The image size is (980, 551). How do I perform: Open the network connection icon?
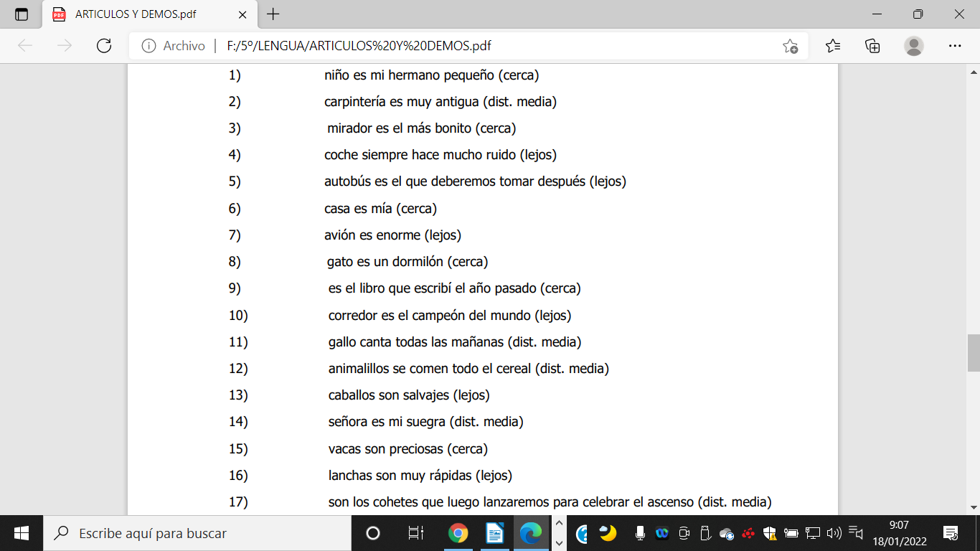813,533
